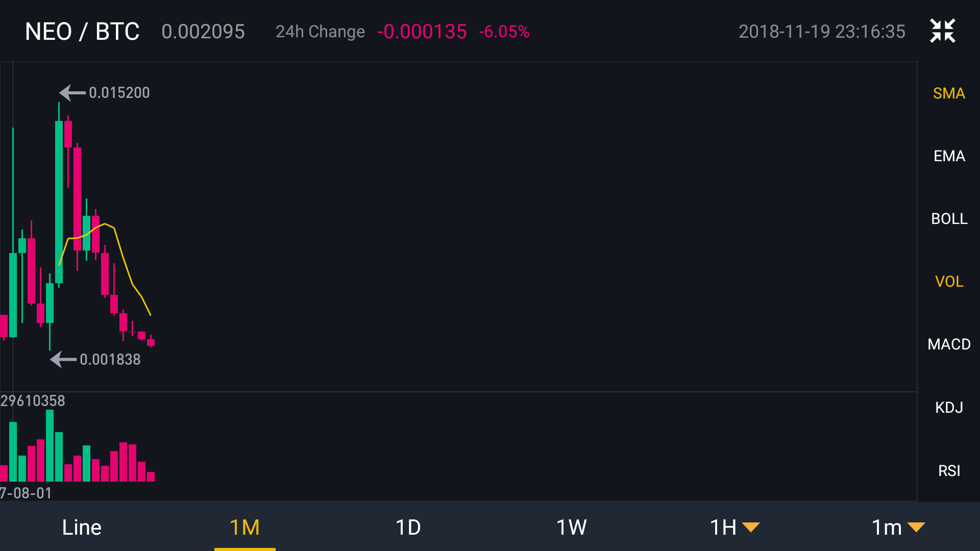Switch chart to Line view
The height and width of the screenshot is (551, 980).
click(x=82, y=527)
